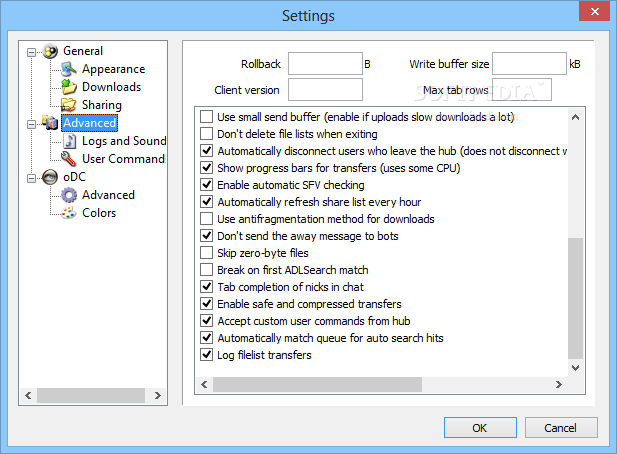The height and width of the screenshot is (454, 617).
Task: Click the Sharing folder icon
Action: coord(69,105)
